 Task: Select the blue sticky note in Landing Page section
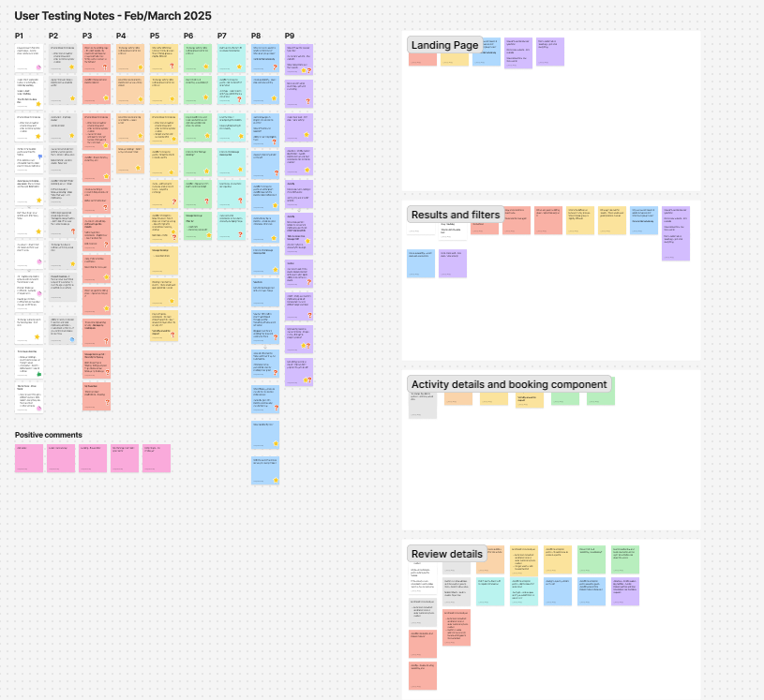(x=487, y=52)
